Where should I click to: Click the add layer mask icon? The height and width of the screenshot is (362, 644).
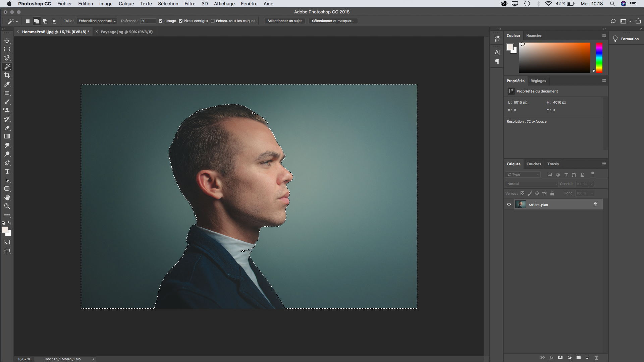pos(560,358)
